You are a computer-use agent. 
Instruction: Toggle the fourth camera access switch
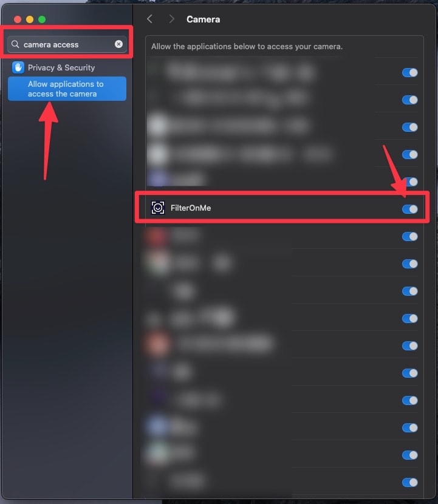click(409, 155)
